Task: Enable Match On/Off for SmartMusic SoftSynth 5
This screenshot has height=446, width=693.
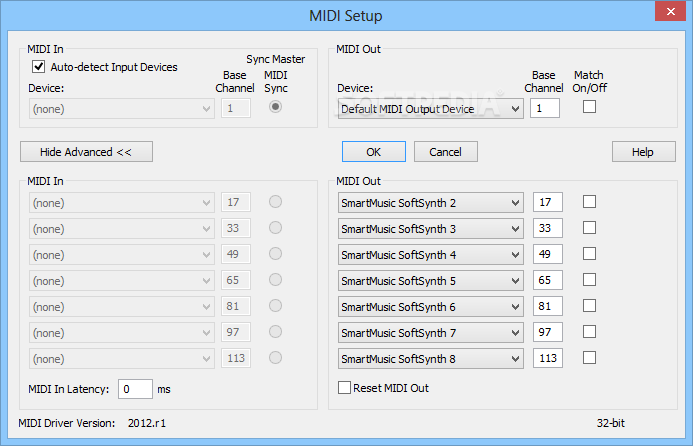Action: pyautogui.click(x=589, y=280)
